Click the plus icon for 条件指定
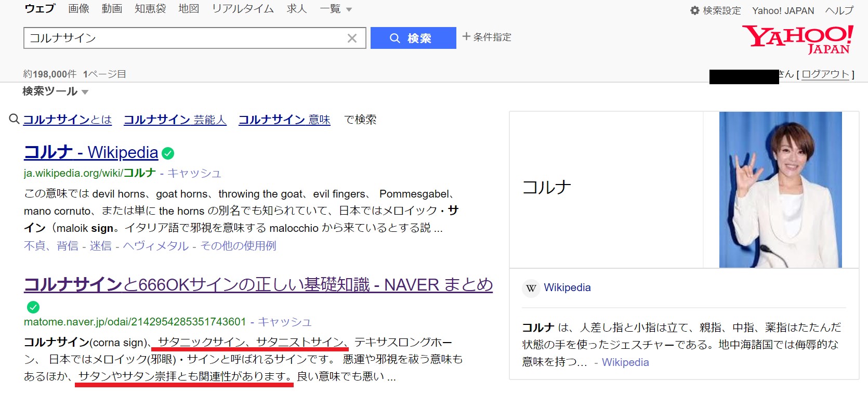Viewport: 868px width, 406px height. point(466,36)
